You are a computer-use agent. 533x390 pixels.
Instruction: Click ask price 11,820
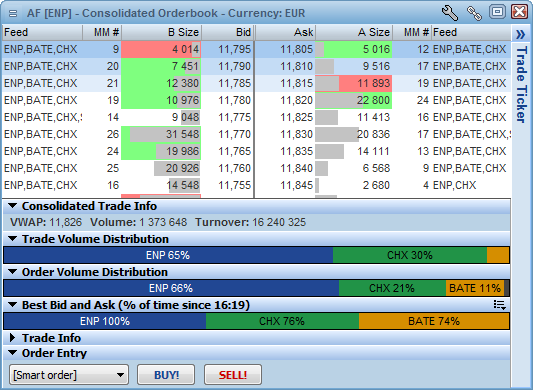pos(296,100)
